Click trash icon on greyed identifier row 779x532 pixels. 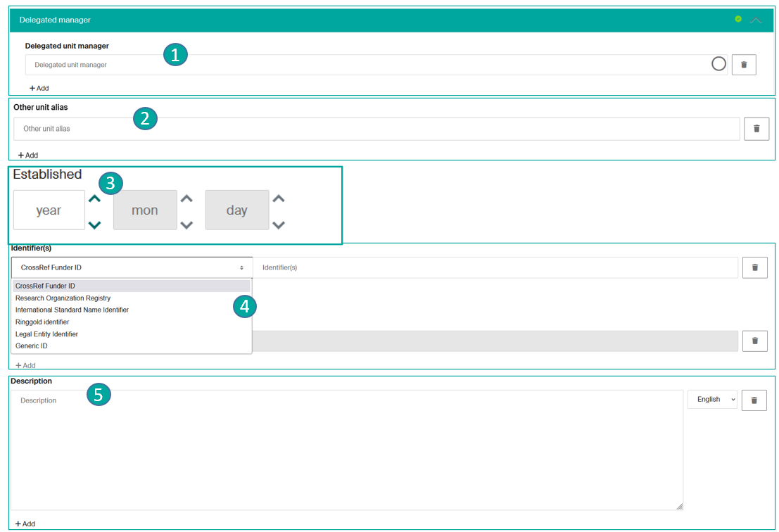[x=755, y=341]
